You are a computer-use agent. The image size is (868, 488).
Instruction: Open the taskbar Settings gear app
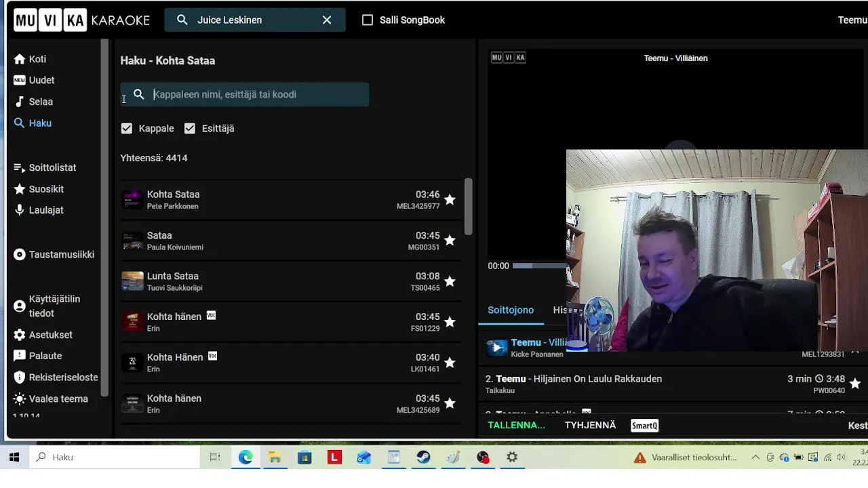pyautogui.click(x=512, y=457)
